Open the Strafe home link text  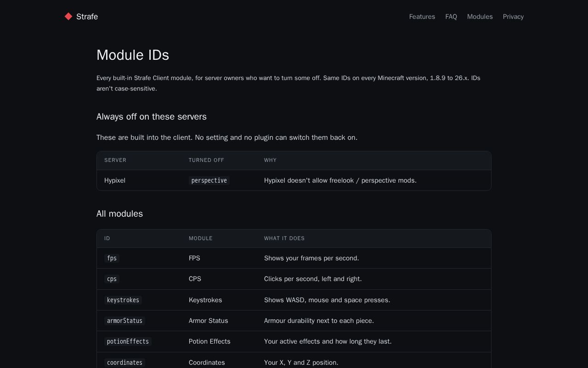(87, 17)
